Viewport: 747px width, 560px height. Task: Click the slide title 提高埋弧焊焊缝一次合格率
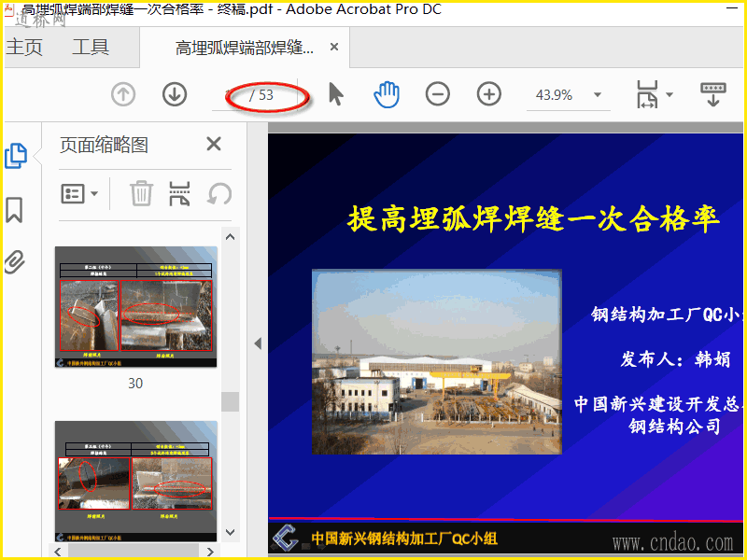tap(532, 218)
